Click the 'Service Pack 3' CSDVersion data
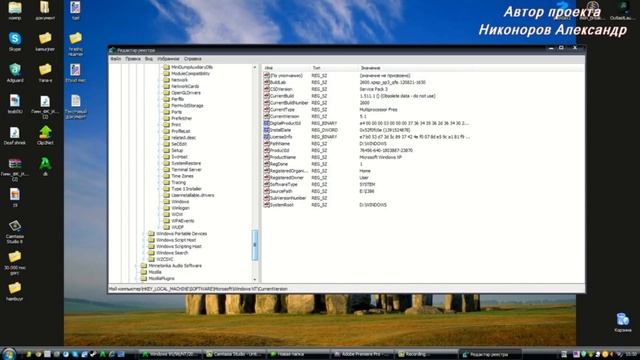This screenshot has height=360, width=640. [373, 89]
